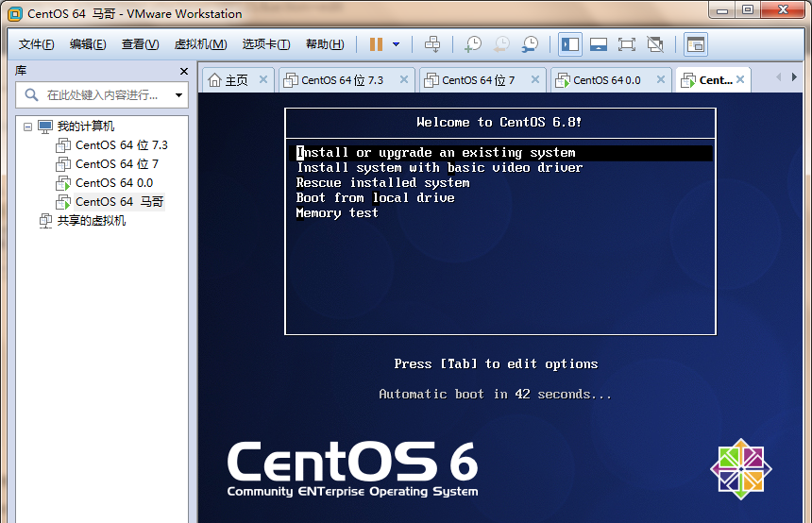Close the CentOS 64 0.0 tab
This screenshot has height=523, width=812.
(661, 79)
